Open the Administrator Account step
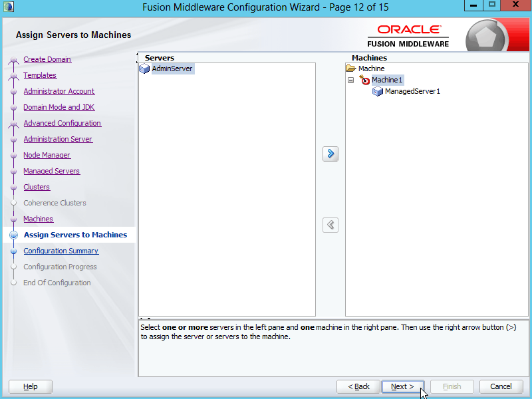 [59, 91]
